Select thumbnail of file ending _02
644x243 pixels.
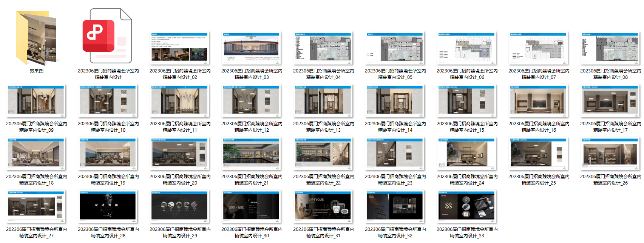(180, 48)
